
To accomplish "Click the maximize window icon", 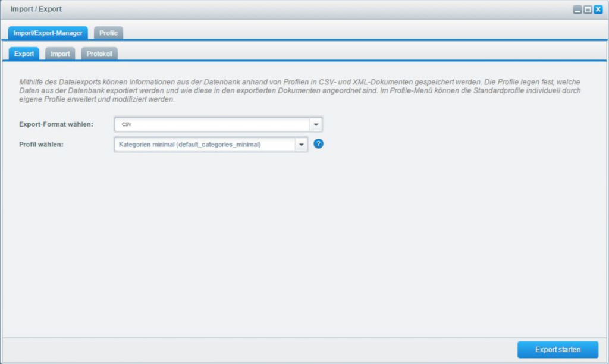I will click(x=587, y=9).
